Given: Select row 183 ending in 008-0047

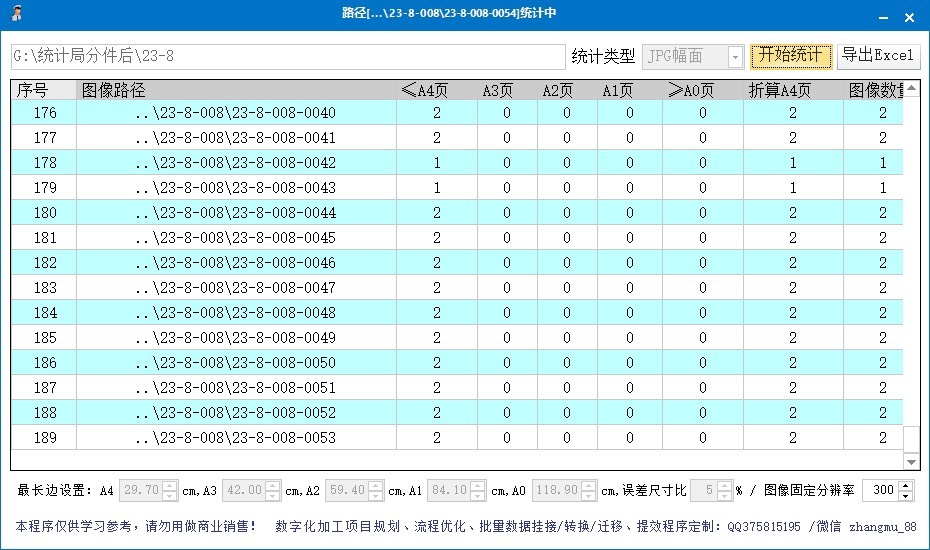Looking at the screenshot, I should coord(236,288).
